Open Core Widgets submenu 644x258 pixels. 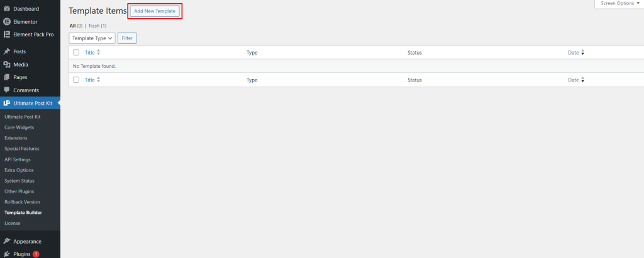pyautogui.click(x=19, y=127)
